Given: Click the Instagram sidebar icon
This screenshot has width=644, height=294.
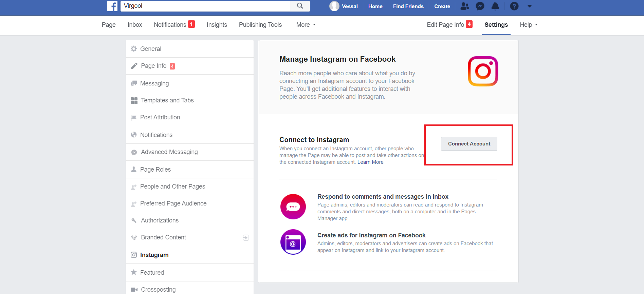Looking at the screenshot, I should point(134,255).
